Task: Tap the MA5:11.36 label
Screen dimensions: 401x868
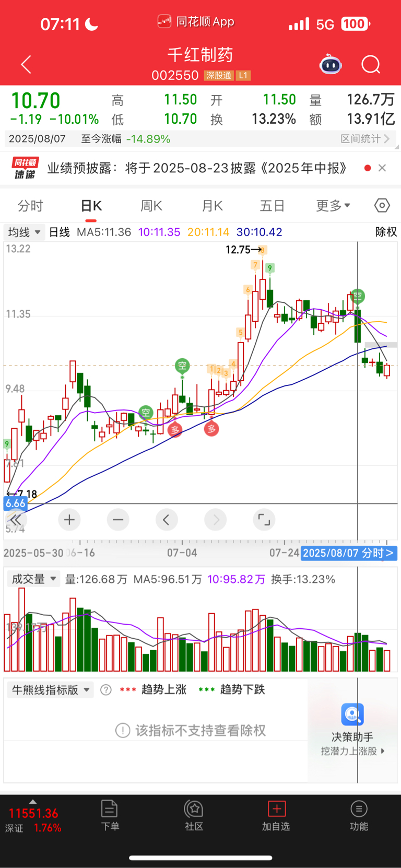Action: tap(104, 232)
